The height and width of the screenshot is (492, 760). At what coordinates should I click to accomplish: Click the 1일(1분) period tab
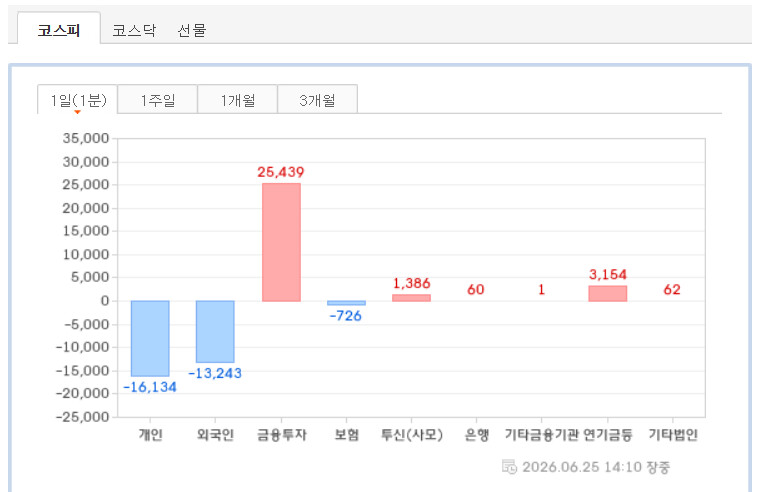pyautogui.click(x=78, y=99)
